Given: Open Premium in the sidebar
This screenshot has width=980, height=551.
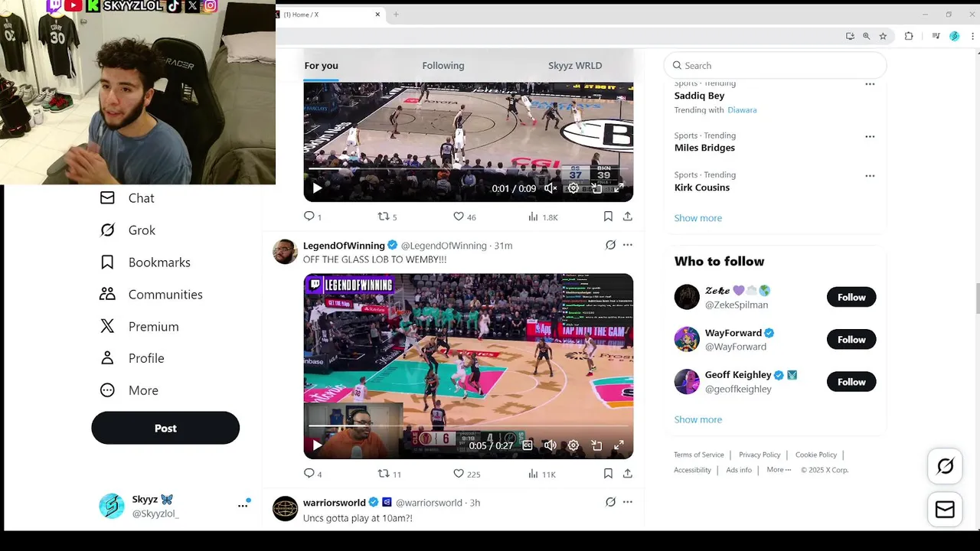Looking at the screenshot, I should coord(139,327).
